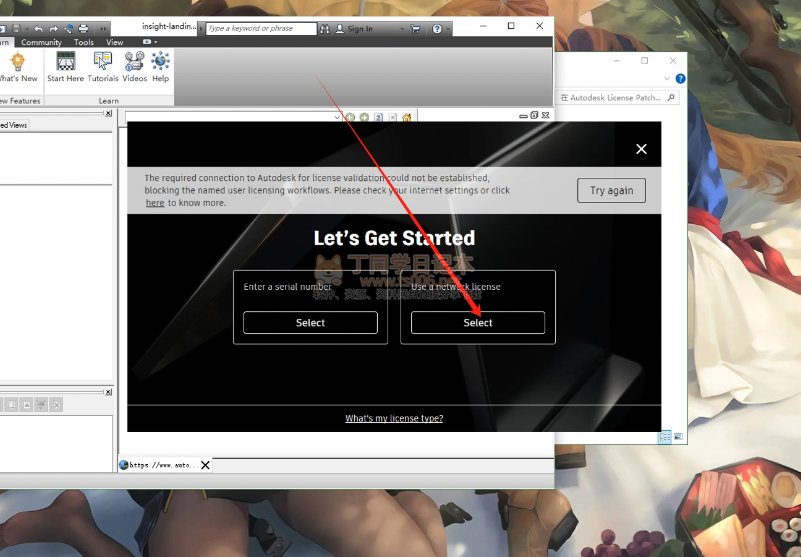Screen dimensions: 801x557
Task: Close the https://www.auto... document tab
Action: click(x=205, y=465)
